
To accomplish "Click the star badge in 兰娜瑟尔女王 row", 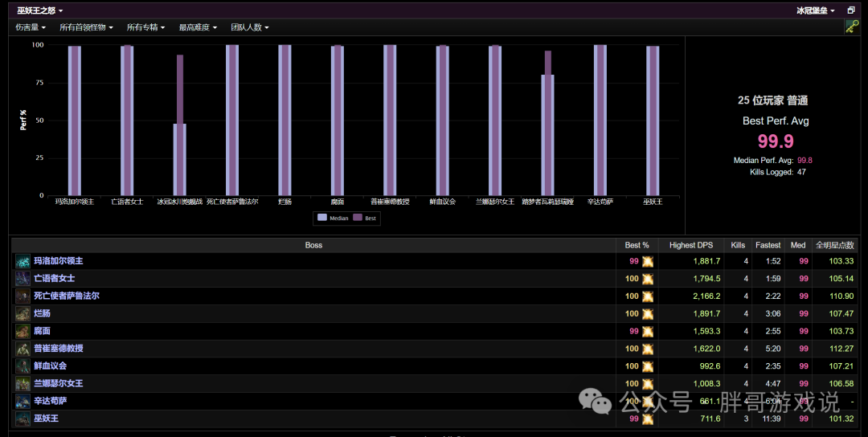I will [648, 383].
